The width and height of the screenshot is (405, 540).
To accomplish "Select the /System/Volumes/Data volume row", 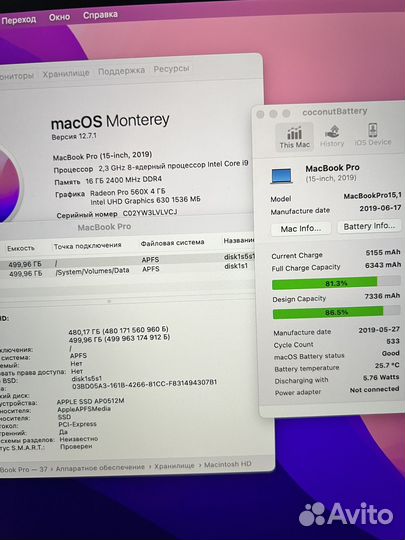I will click(x=127, y=270).
